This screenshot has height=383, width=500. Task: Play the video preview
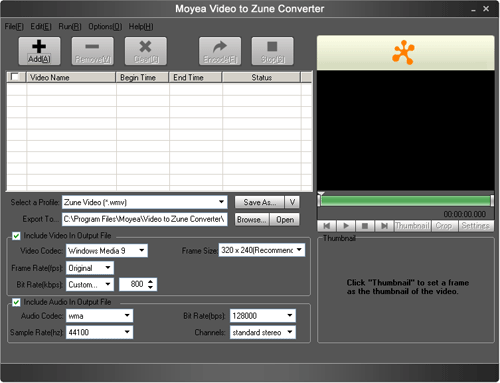coord(346,226)
